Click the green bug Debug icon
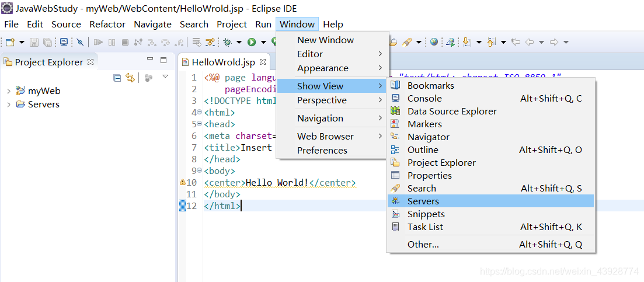Viewport: 644px width, 282px height. (227, 42)
